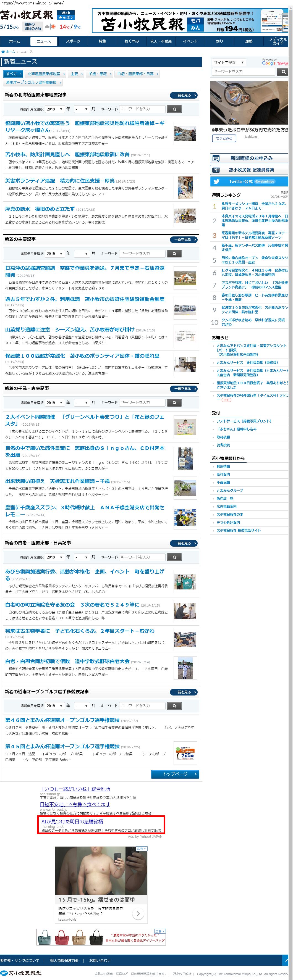Select the 千歳・恵庭 category filter
Screen dimensions: 293x980
pyautogui.click(x=99, y=74)
